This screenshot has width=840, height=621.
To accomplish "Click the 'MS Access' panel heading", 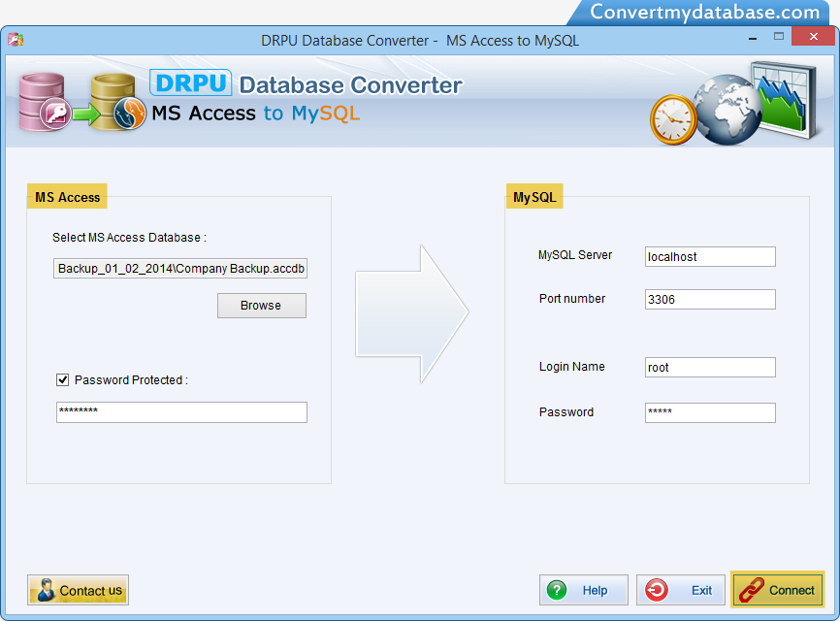I will click(x=68, y=197).
